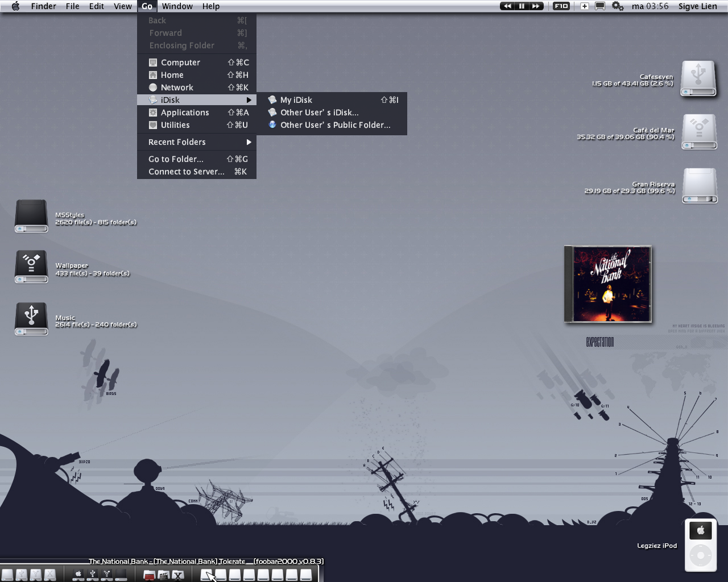Open the white X drive dock icon
The image size is (728, 582).
50,575
